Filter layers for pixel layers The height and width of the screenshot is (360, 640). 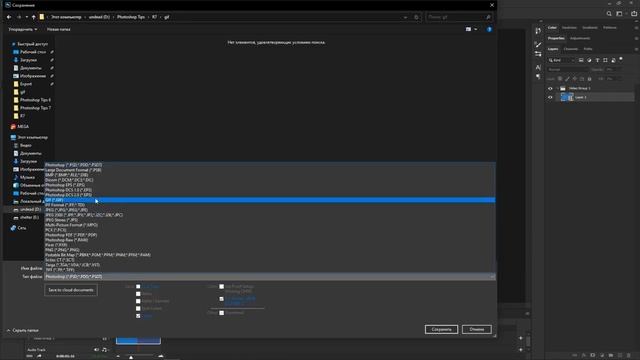[581, 60]
